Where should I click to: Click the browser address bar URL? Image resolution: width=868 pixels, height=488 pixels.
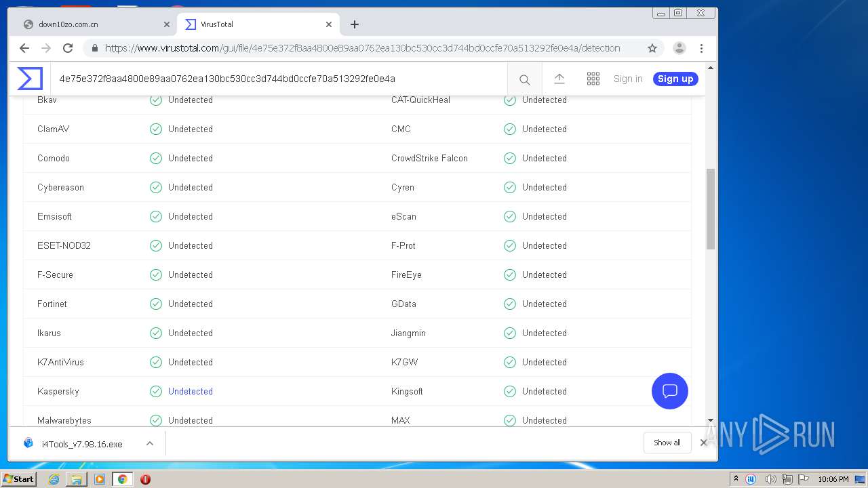tap(363, 48)
